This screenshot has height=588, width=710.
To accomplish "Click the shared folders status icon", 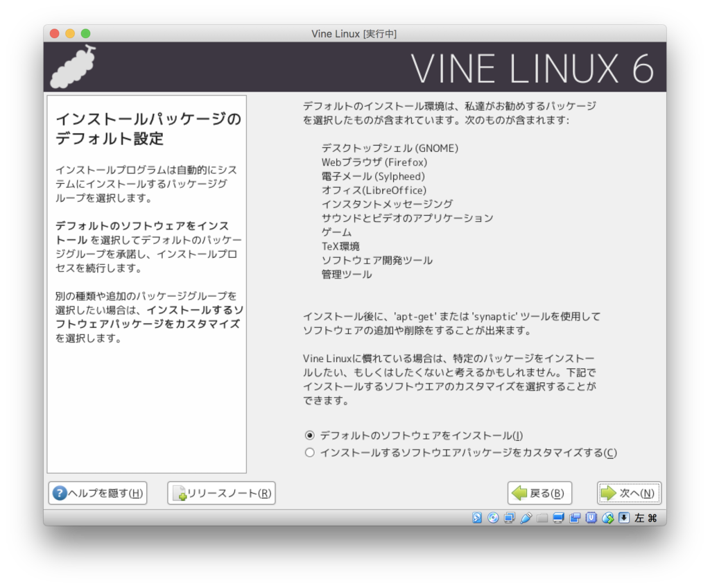I will [x=542, y=518].
